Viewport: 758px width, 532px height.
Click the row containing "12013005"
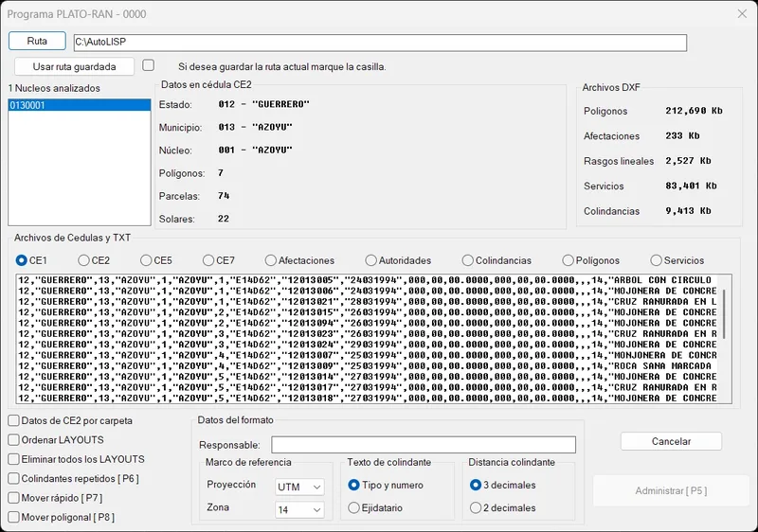click(368, 280)
